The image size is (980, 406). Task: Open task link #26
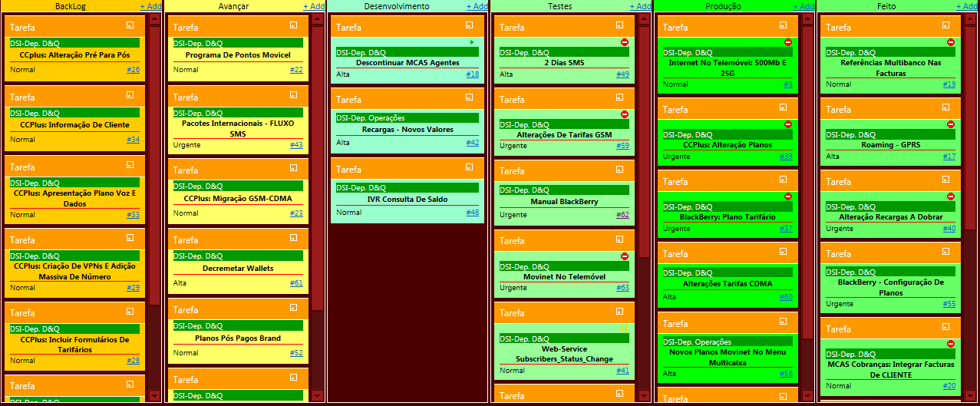coord(133,70)
